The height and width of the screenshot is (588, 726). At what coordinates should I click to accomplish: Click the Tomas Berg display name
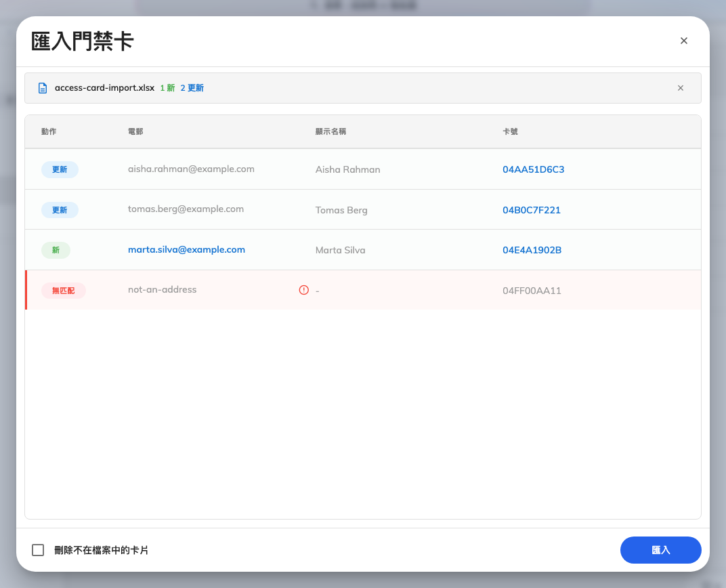click(x=341, y=210)
